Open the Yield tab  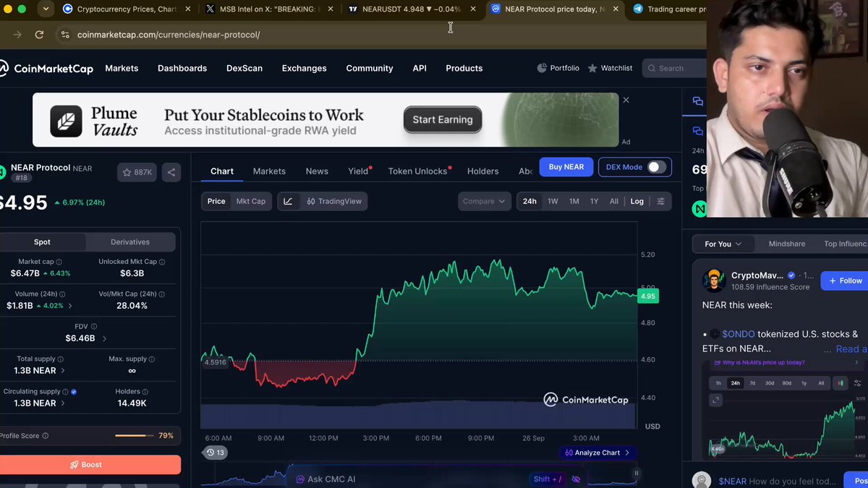358,171
